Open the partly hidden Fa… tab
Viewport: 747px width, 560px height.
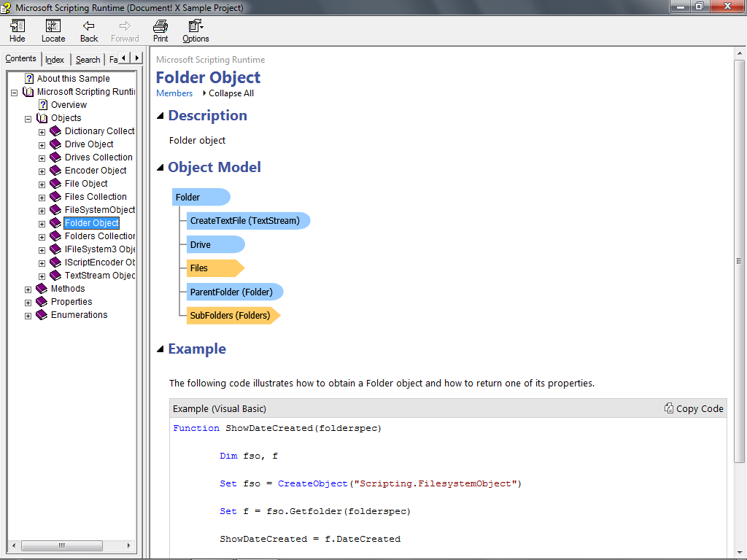point(113,60)
